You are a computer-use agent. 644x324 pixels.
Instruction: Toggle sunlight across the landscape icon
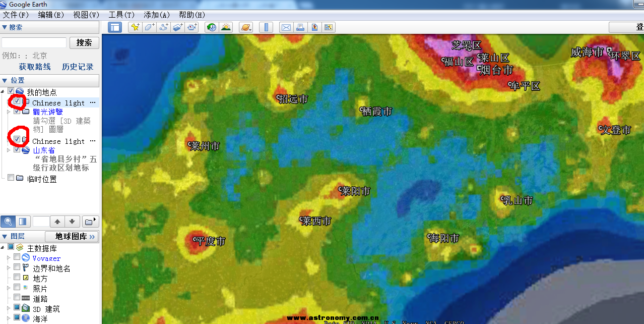(226, 27)
